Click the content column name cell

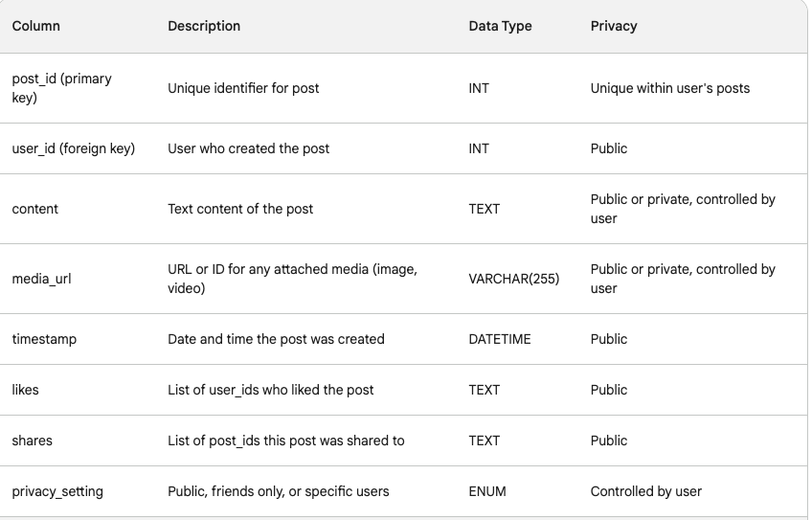tap(34, 209)
